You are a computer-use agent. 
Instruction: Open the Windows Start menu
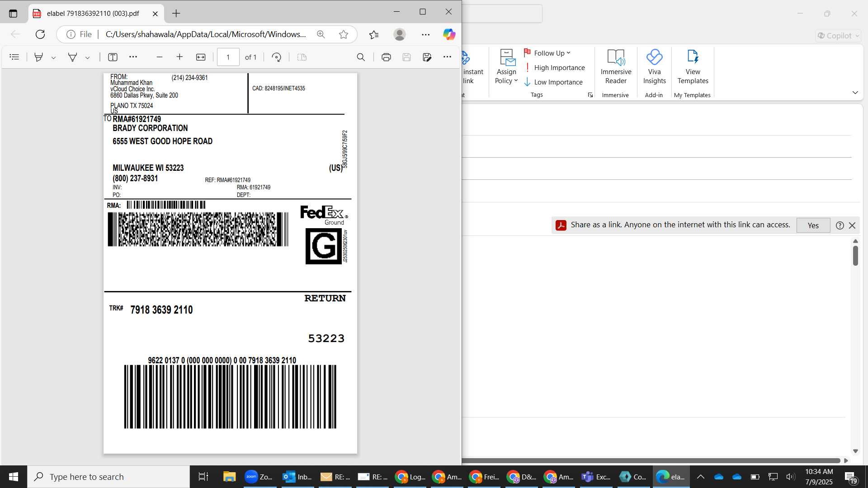pos(14,477)
